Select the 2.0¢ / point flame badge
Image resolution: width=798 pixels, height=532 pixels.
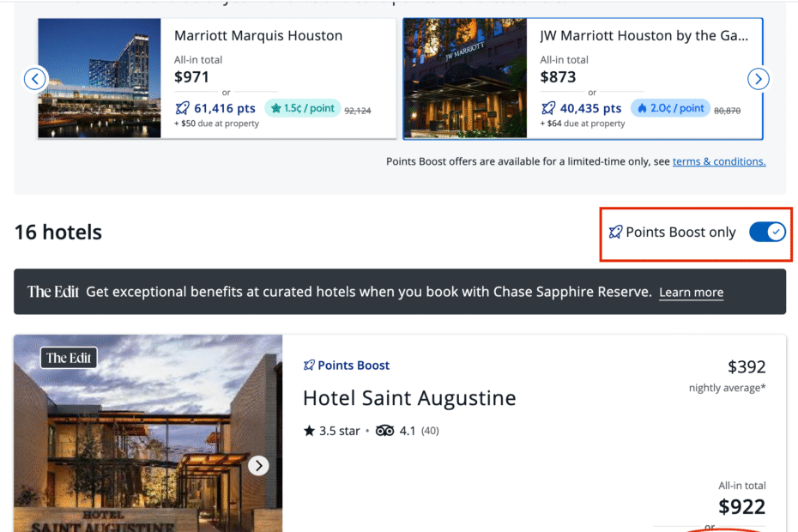[x=670, y=108]
